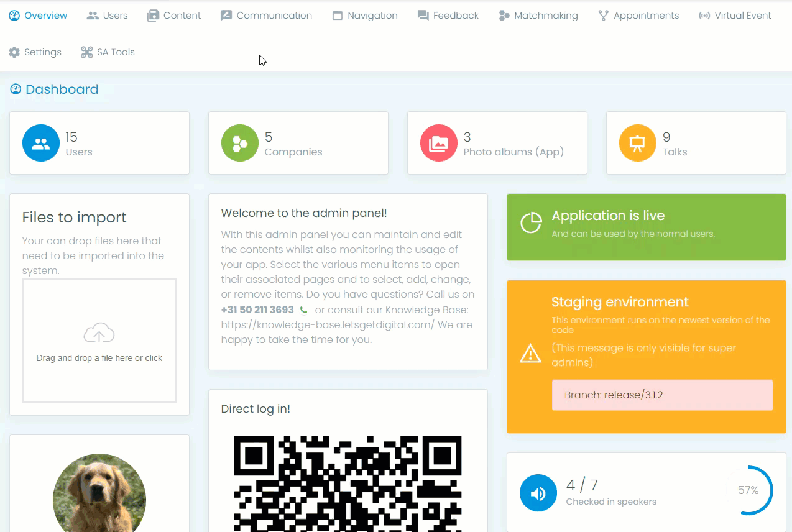Open the 15 Users statistic card

tap(99, 143)
